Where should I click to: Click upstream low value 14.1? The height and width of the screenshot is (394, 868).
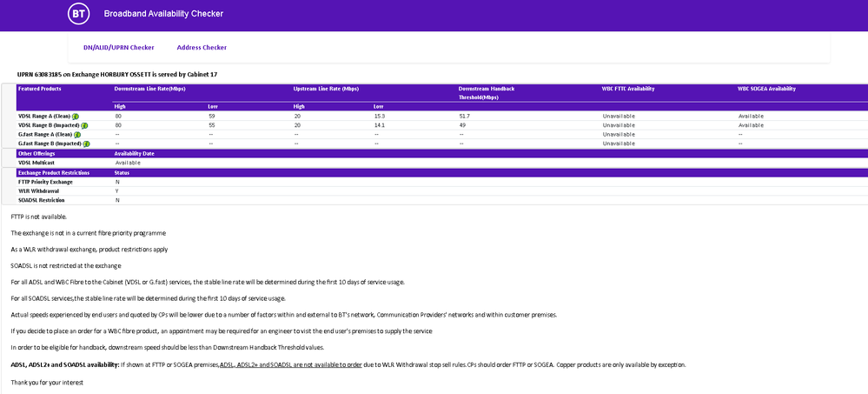pyautogui.click(x=379, y=125)
